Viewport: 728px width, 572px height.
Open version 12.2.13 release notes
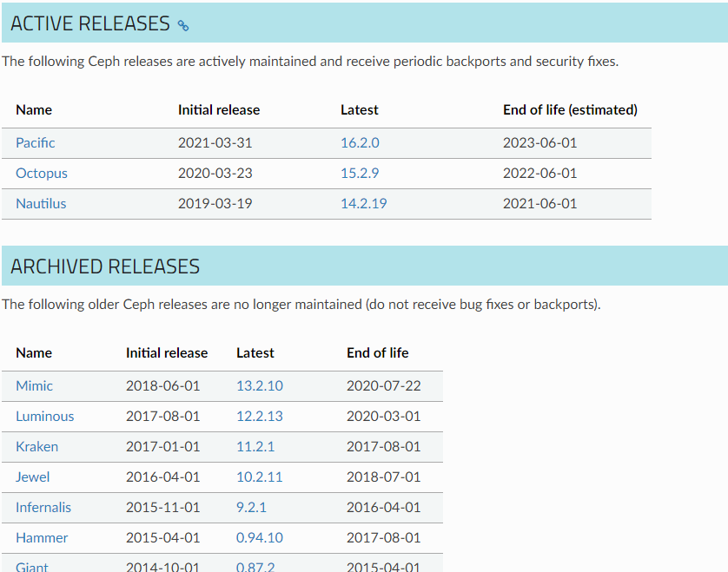coord(260,416)
